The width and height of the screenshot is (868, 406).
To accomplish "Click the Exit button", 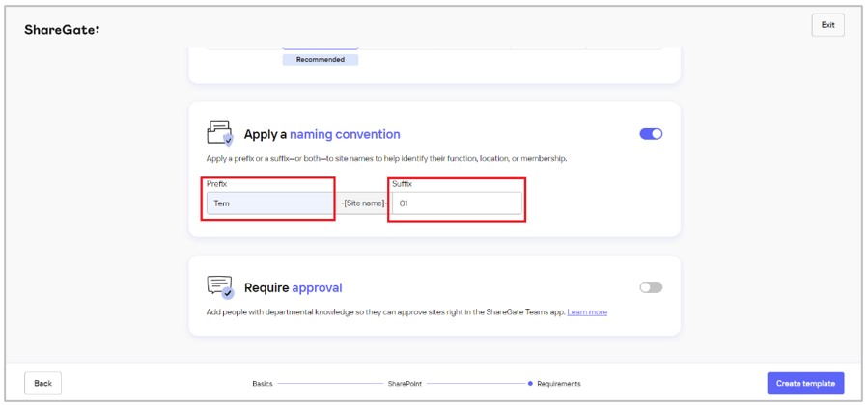I will tap(827, 25).
